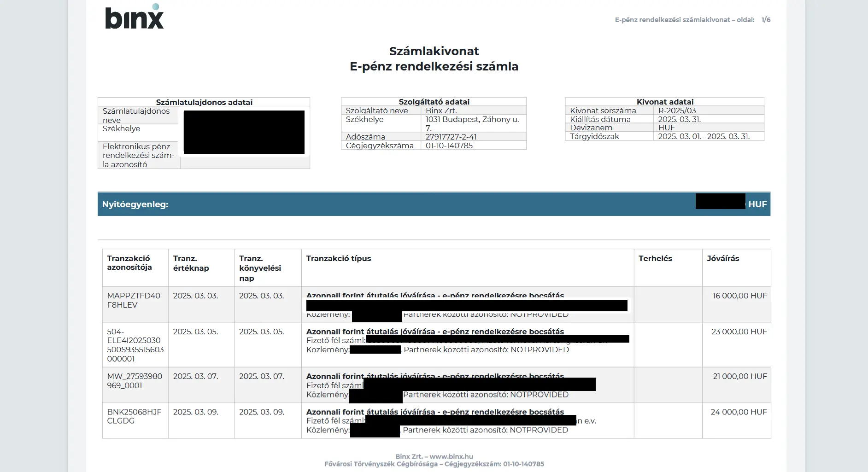Viewport: 868px width, 472px height.
Task: Click the Binx Zrt. provider name
Action: pyautogui.click(x=441, y=111)
